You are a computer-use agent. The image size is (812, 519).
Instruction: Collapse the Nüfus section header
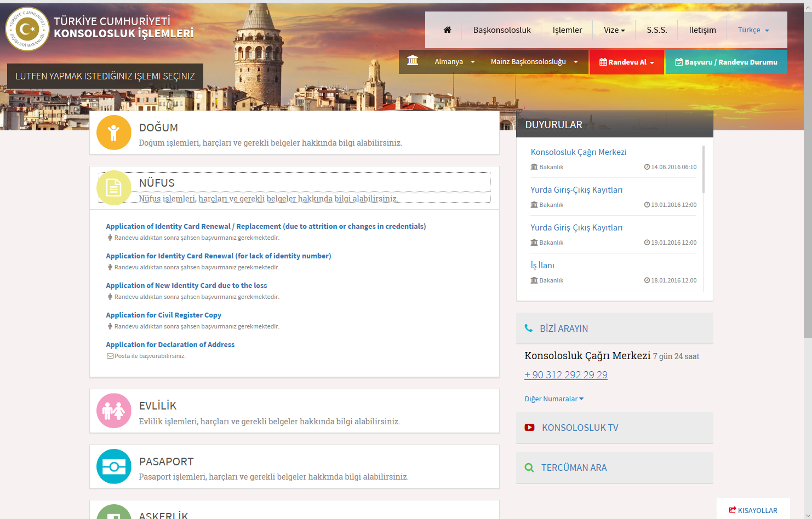pos(294,188)
